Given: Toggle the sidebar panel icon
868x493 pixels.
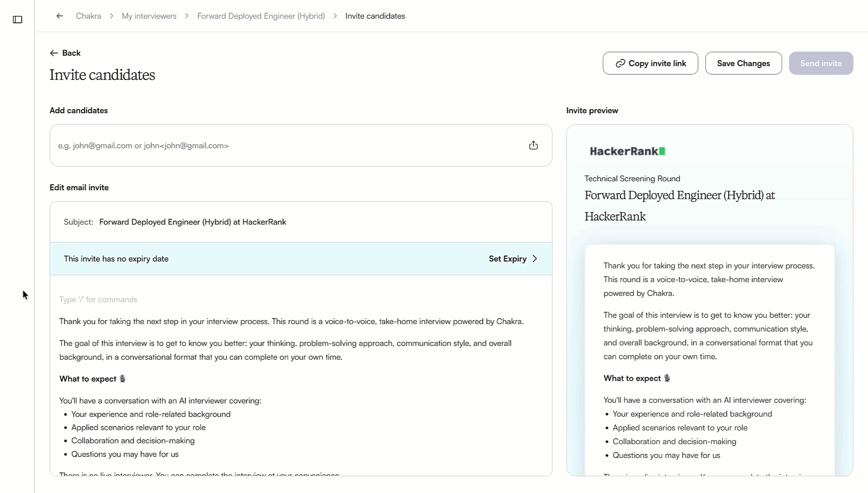Looking at the screenshot, I should coord(17,20).
